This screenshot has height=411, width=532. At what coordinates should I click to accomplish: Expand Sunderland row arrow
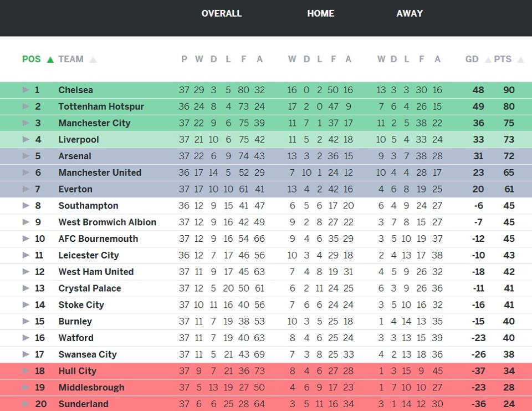pos(26,404)
